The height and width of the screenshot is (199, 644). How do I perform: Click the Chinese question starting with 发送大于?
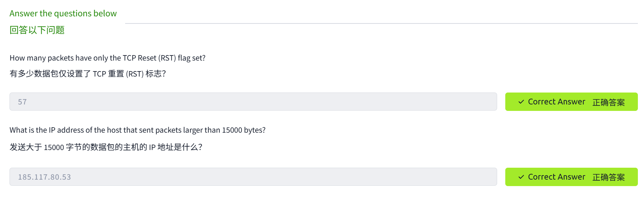(x=106, y=147)
